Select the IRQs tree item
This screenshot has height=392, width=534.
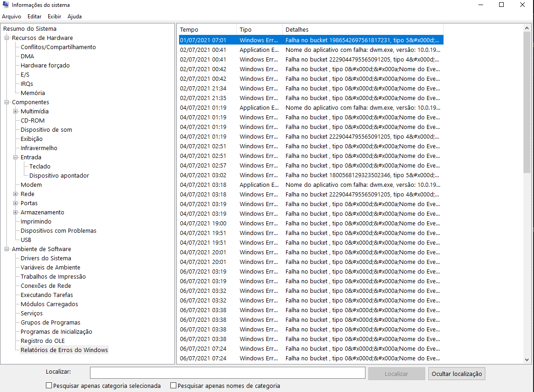[27, 84]
